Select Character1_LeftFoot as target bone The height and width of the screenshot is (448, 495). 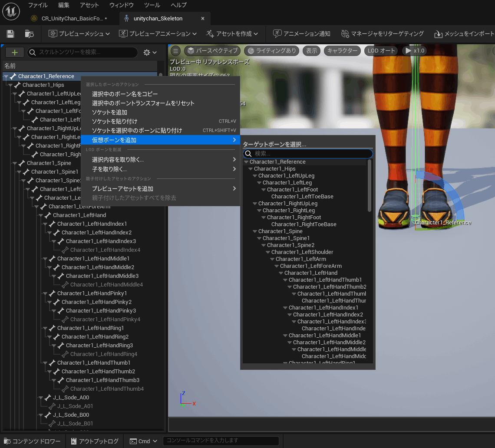(292, 190)
